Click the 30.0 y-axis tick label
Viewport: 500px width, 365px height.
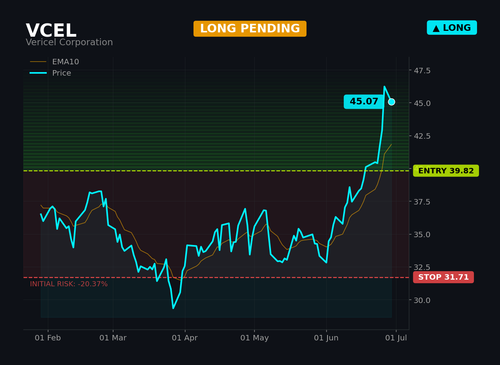click(422, 300)
